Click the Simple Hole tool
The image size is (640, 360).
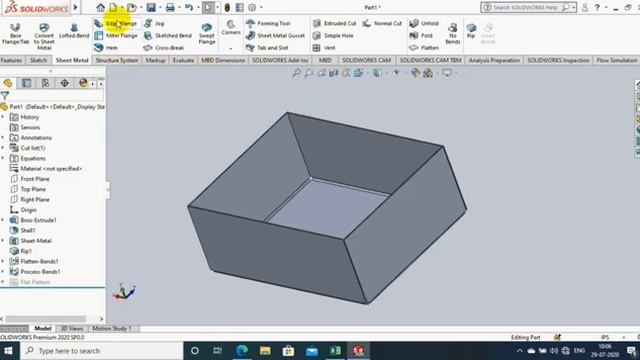coord(333,36)
